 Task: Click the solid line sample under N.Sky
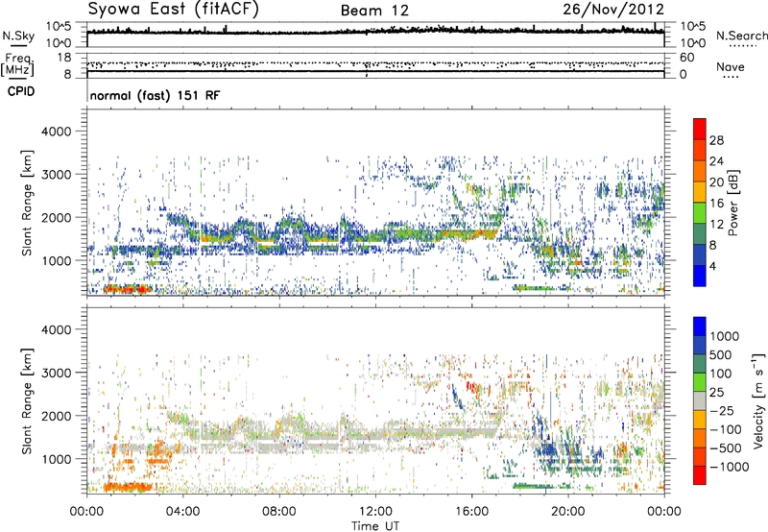coord(18,46)
